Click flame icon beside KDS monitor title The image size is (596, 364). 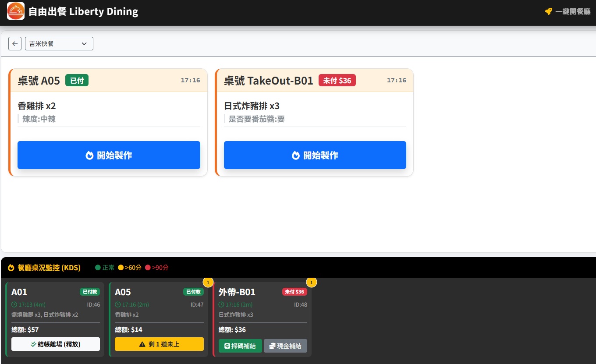(x=11, y=268)
